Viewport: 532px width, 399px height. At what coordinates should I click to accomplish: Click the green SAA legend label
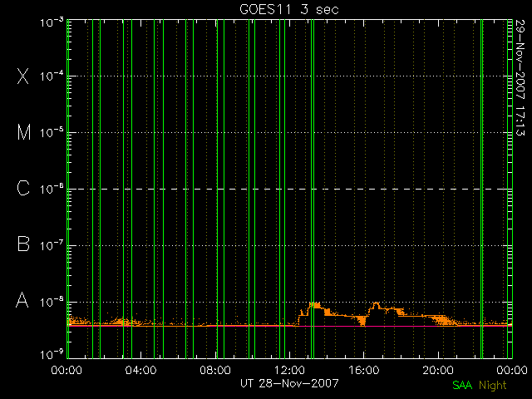pyautogui.click(x=462, y=385)
